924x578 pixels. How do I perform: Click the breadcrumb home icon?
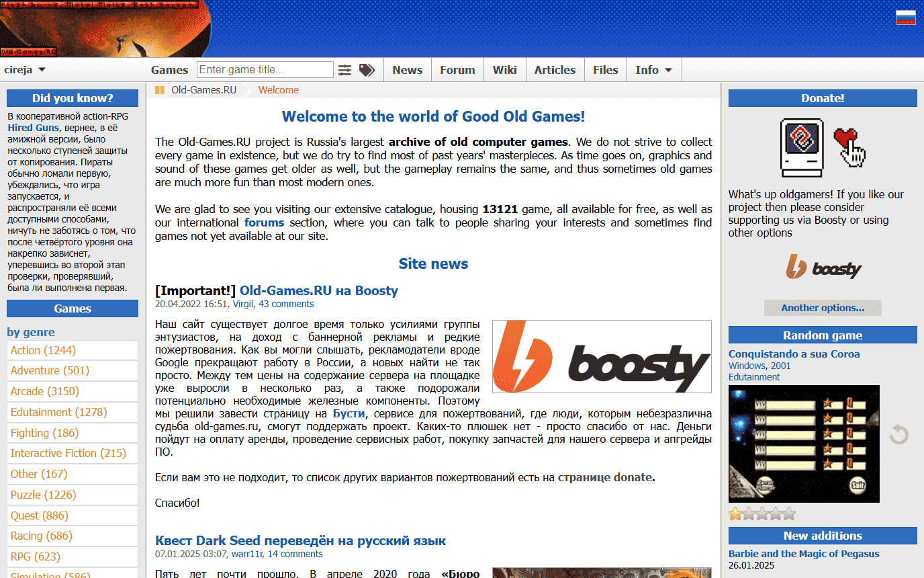click(x=160, y=90)
